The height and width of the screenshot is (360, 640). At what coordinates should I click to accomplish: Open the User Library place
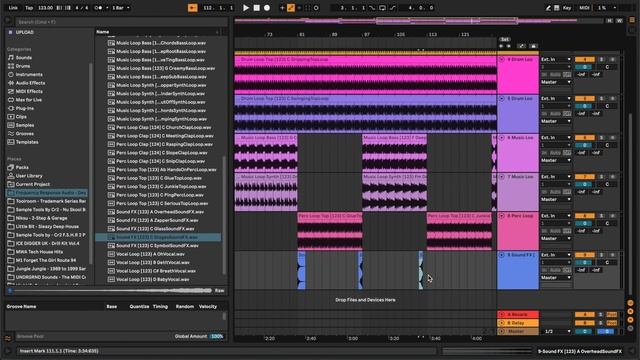point(29,176)
